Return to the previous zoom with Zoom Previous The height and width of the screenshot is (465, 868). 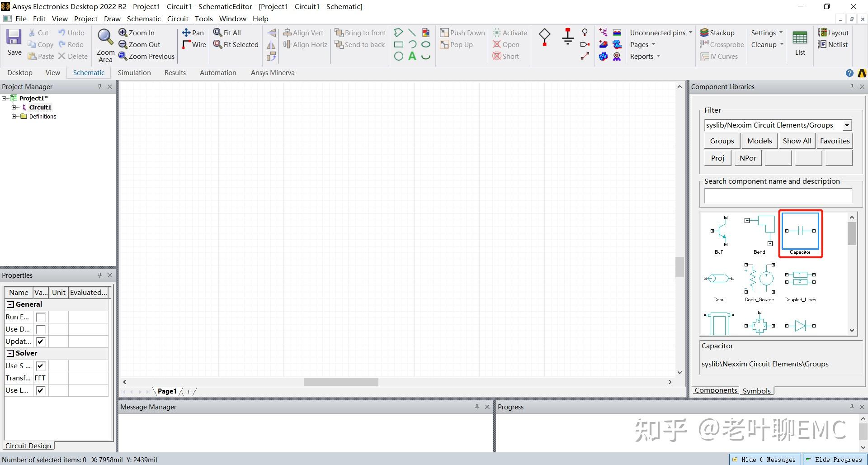click(x=146, y=56)
